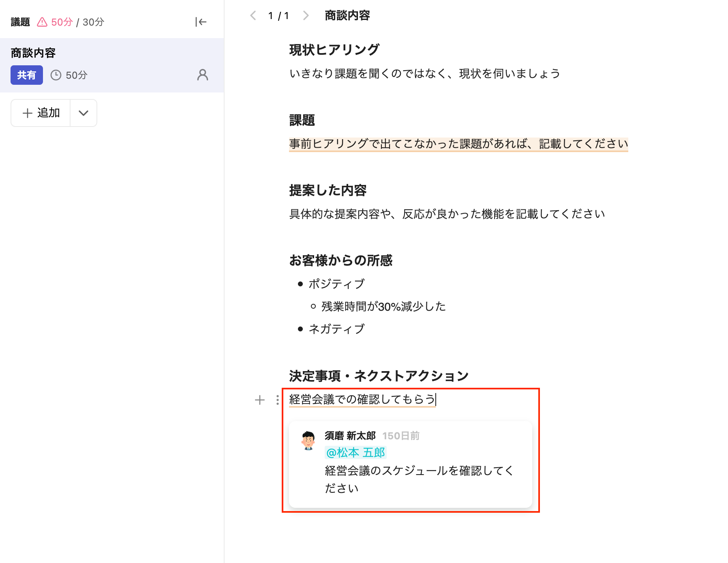This screenshot has width=728, height=563.
Task: Click the ポジティブ bullet item
Action: pyautogui.click(x=337, y=284)
